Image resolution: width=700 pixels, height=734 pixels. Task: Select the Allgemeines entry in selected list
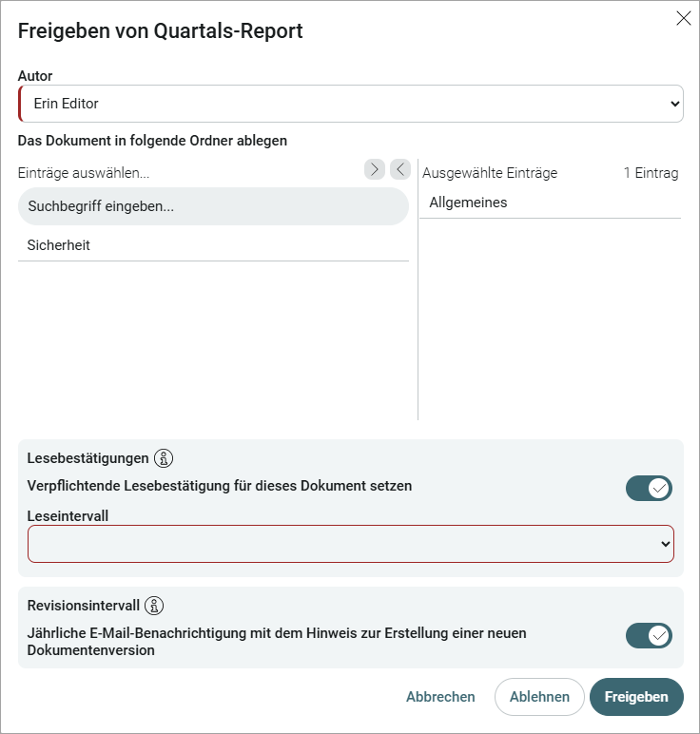[x=550, y=203]
